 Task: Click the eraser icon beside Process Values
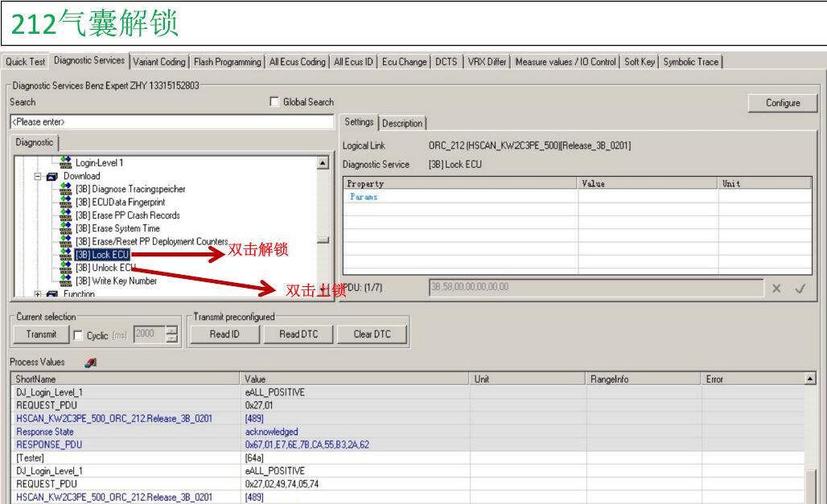(87, 363)
